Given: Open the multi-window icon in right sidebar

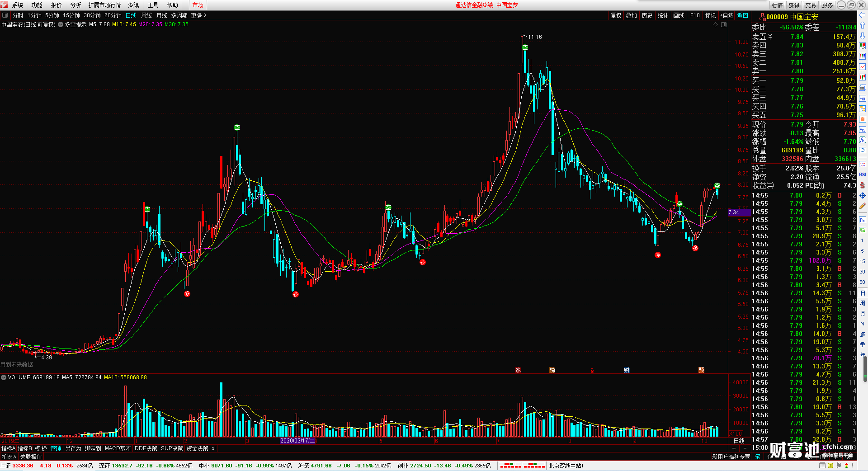Looking at the screenshot, I should (x=863, y=88).
